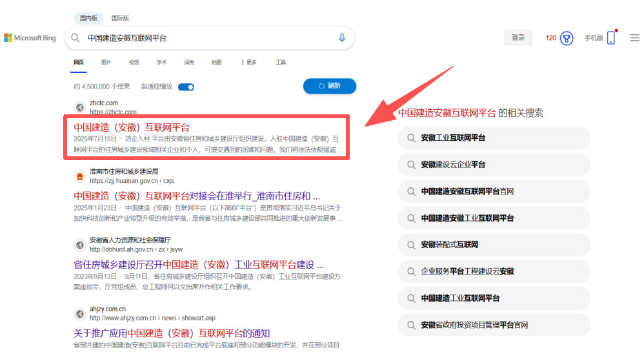Click the mobile version phone icon
Viewport: 644px width, 352px height.
pos(610,38)
